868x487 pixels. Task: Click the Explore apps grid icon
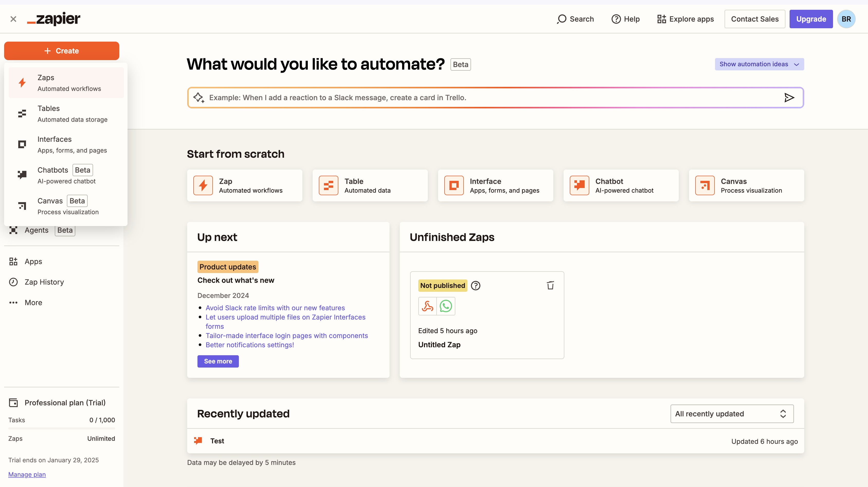(662, 19)
